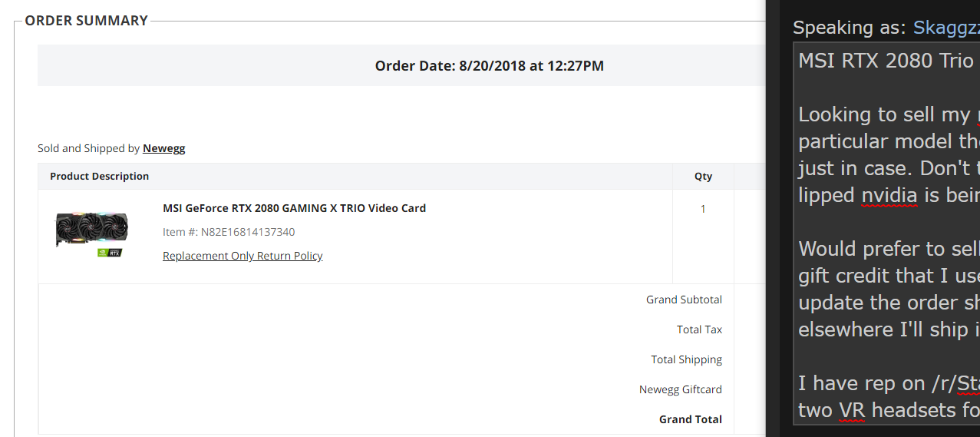Click the Grand Subtotal label
Image resolution: width=980 pixels, height=437 pixels.
click(684, 300)
